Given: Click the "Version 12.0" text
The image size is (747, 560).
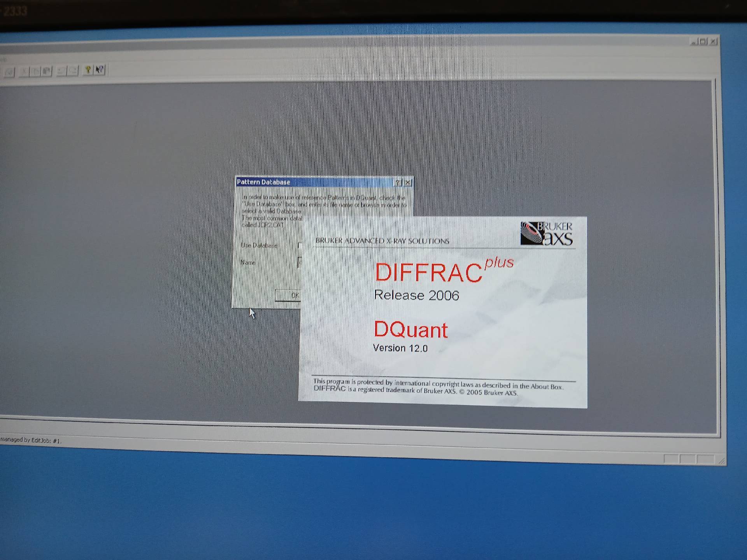Looking at the screenshot, I should click(x=400, y=348).
